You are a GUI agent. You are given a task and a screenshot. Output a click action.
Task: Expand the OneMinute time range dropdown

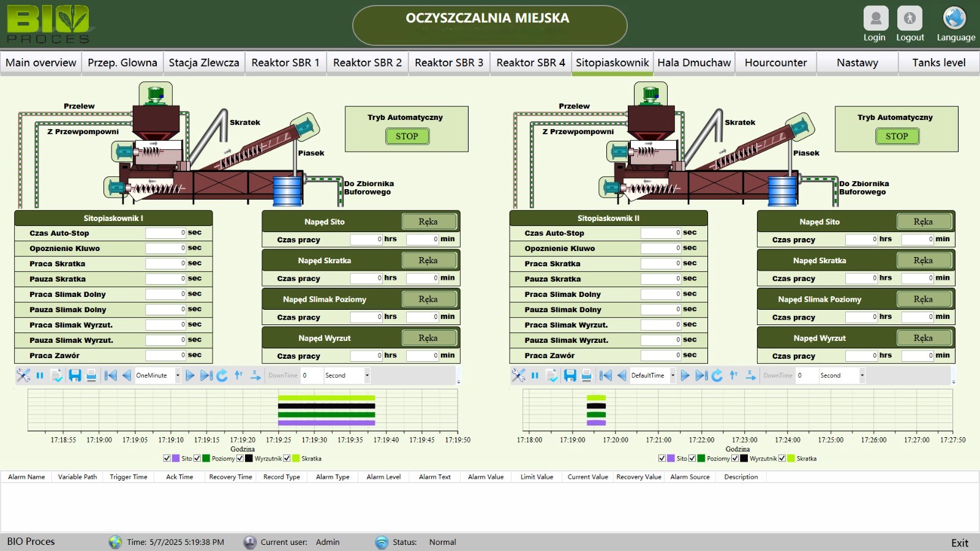(x=178, y=375)
